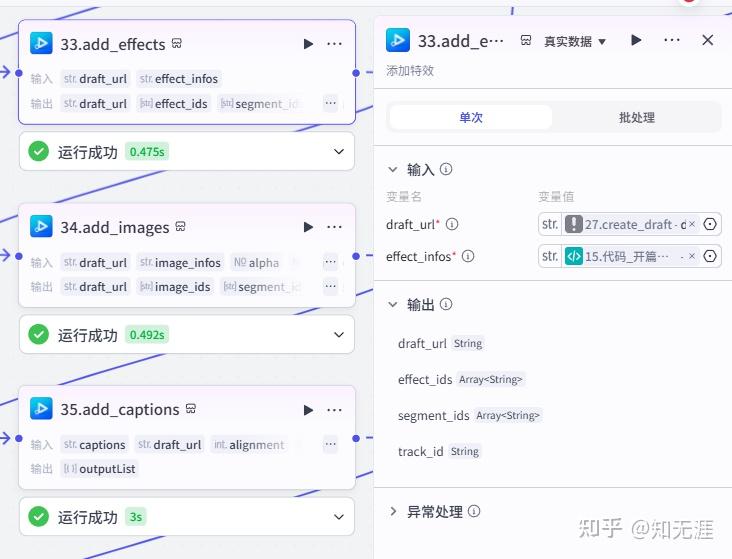Close the 33.add_e side panel

pos(708,40)
